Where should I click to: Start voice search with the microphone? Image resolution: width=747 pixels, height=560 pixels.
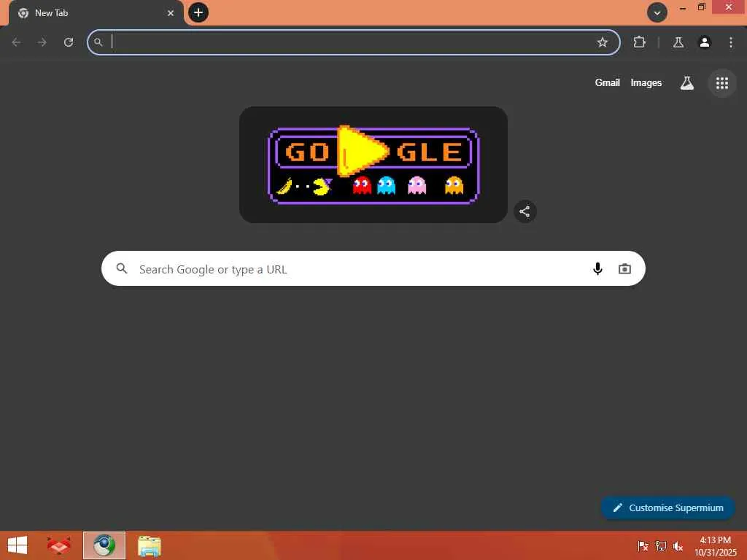coord(597,269)
